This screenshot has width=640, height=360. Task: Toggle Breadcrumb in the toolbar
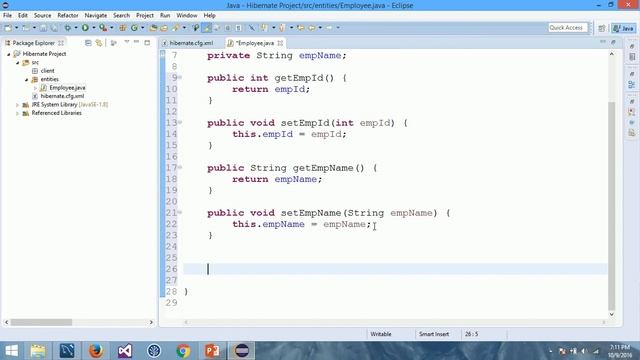[196, 28]
